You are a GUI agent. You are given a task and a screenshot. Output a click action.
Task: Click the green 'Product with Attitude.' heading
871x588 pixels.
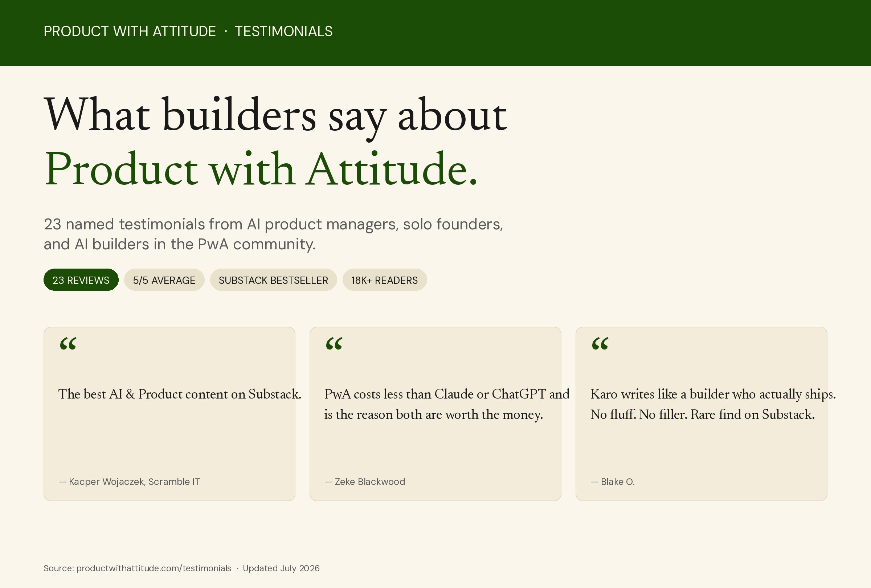pos(261,169)
